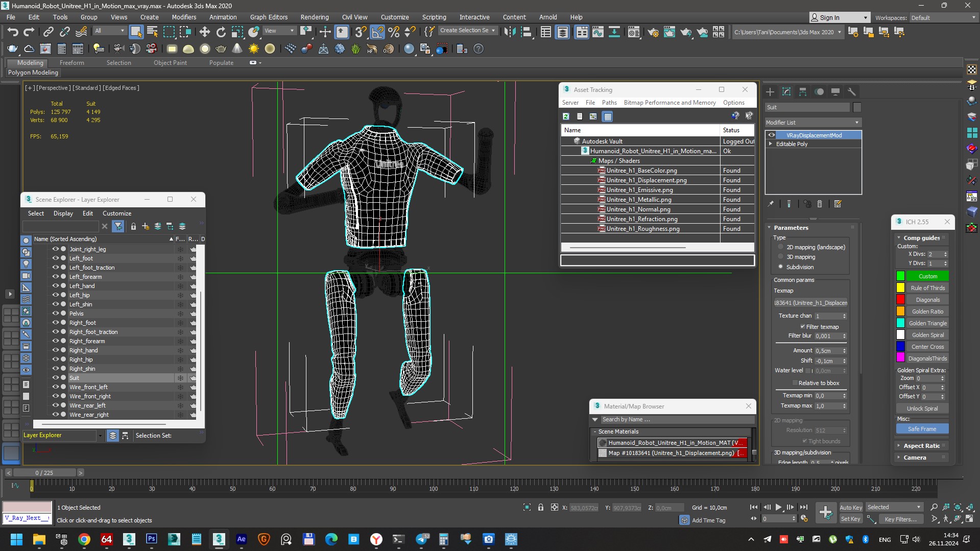Click Pin Stack icon under modifier list
980x551 pixels.
tap(771, 204)
